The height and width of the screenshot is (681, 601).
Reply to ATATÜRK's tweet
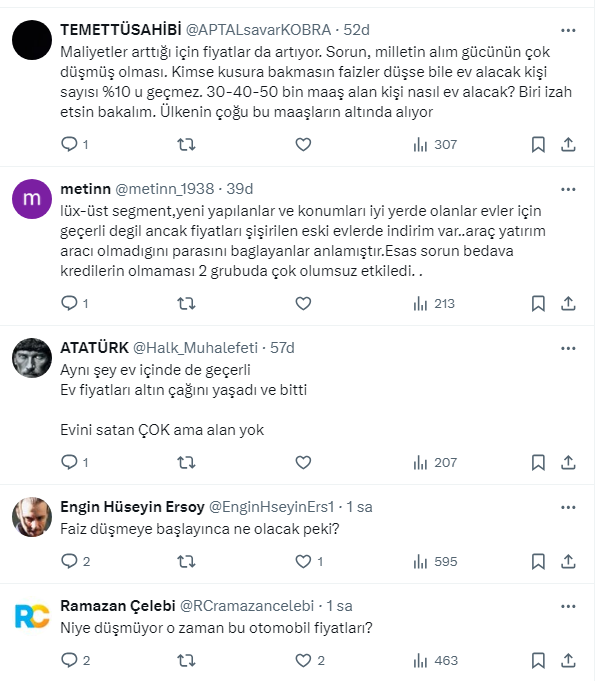[x=69, y=462]
